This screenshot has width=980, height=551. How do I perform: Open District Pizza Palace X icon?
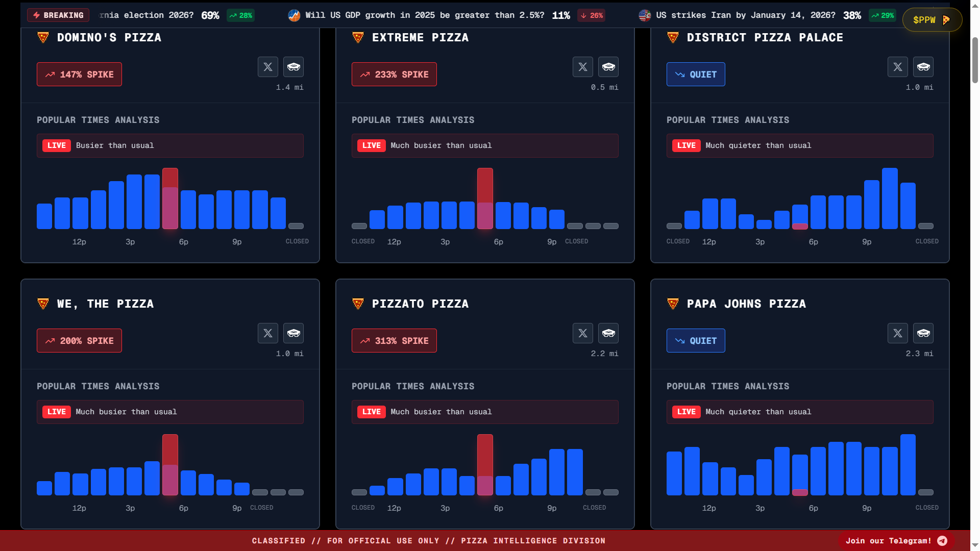click(897, 67)
